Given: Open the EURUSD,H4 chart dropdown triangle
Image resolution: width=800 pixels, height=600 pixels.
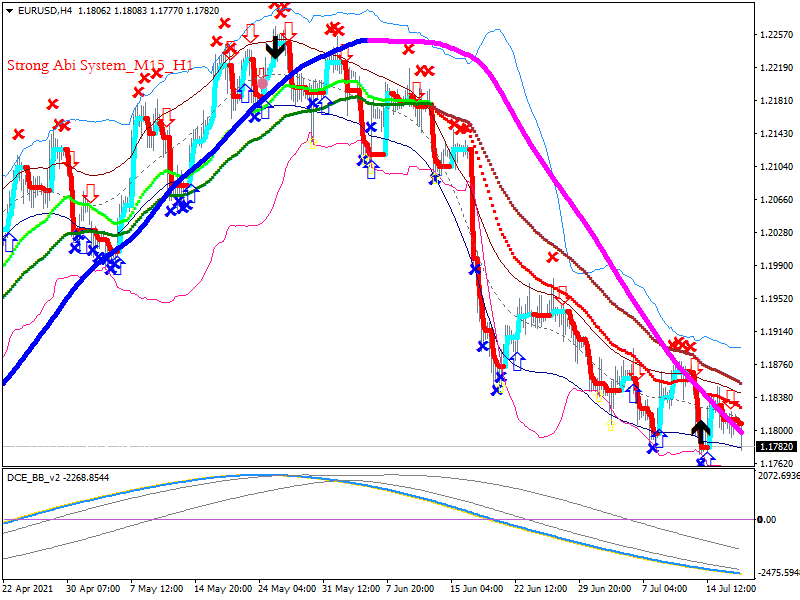Looking at the screenshot, I should (10, 11).
